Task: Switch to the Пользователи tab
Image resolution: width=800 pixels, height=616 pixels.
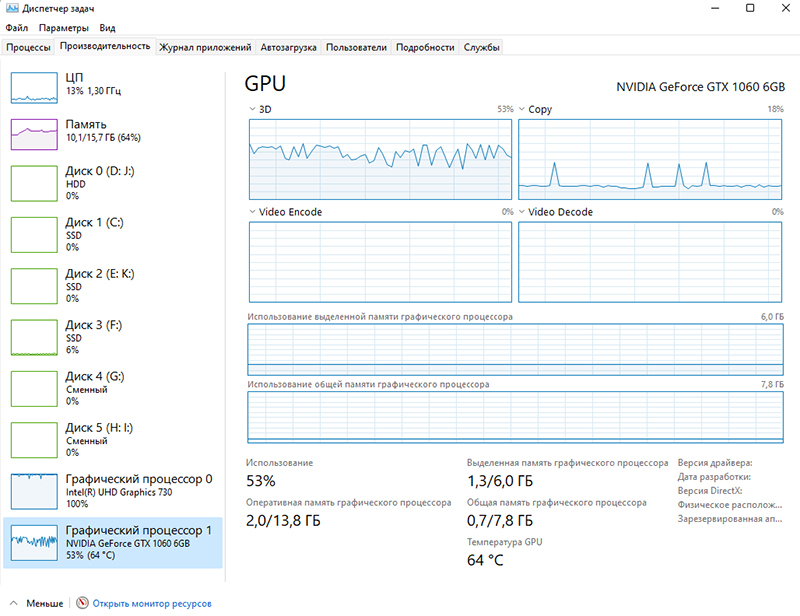Action: point(356,47)
